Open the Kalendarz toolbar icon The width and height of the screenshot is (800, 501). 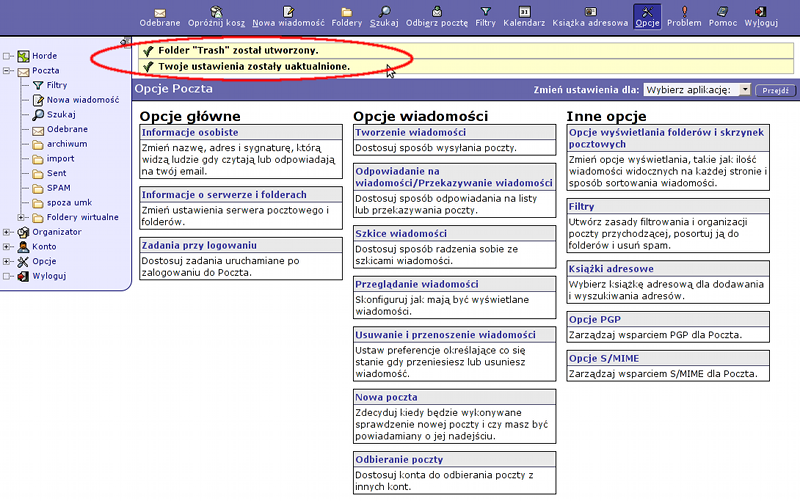tap(524, 12)
